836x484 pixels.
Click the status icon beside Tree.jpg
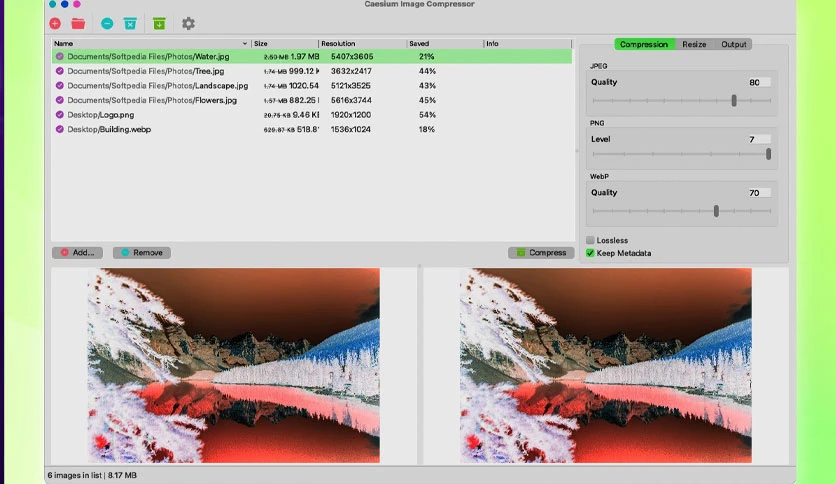(x=60, y=71)
